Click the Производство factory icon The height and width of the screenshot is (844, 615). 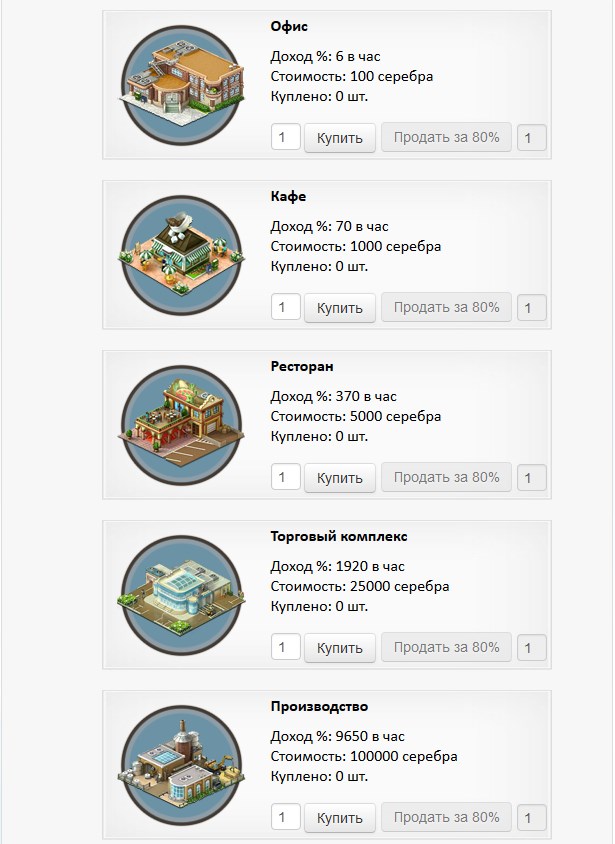pos(181,765)
